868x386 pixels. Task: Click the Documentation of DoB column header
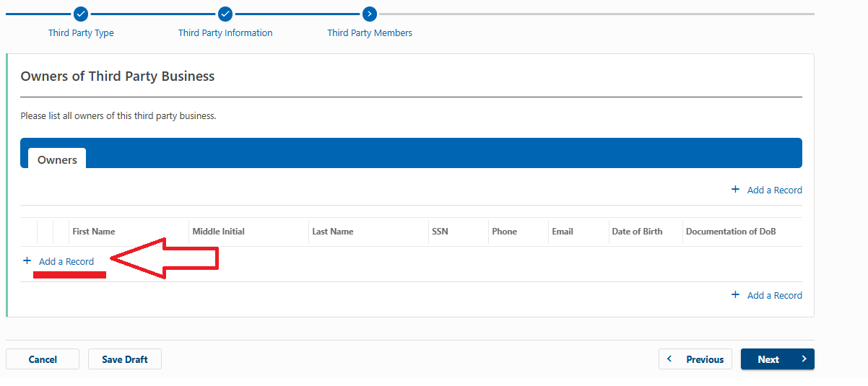pyautogui.click(x=731, y=232)
